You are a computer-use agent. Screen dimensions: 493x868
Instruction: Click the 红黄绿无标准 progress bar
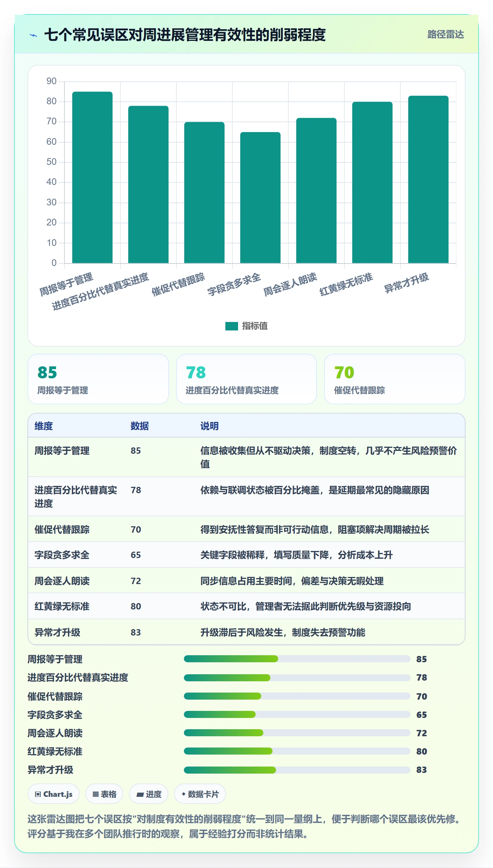pos(297,751)
